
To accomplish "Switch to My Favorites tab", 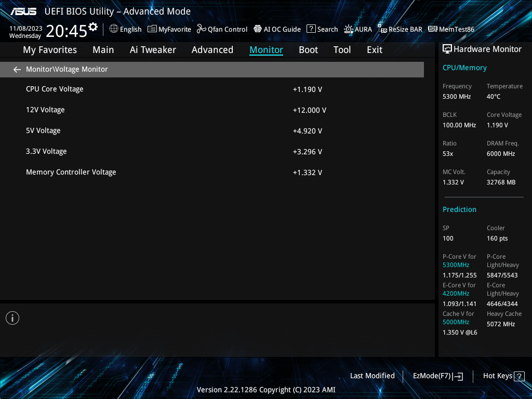I will point(50,50).
